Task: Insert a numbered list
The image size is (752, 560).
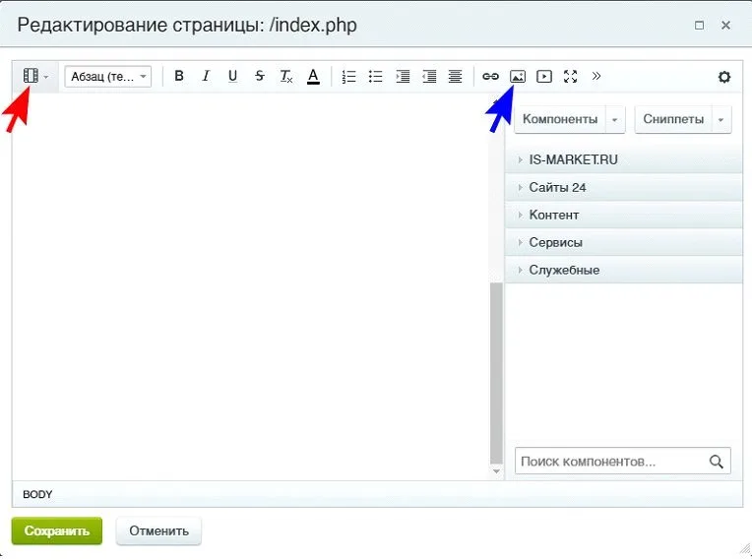Action: (348, 76)
